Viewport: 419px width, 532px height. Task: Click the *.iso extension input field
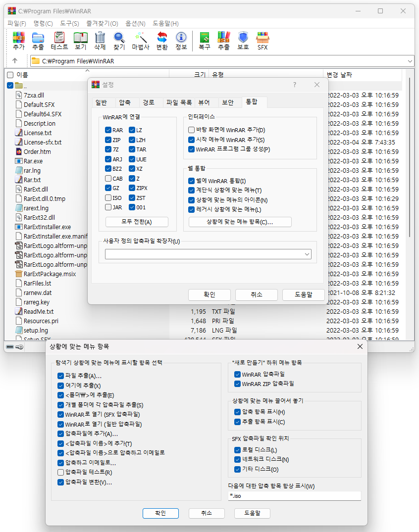coord(294,496)
